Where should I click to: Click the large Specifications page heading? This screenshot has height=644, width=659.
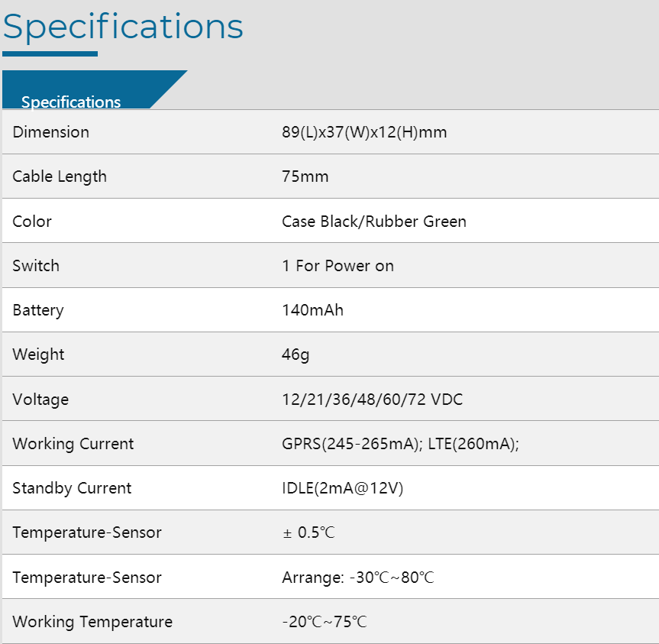click(123, 26)
